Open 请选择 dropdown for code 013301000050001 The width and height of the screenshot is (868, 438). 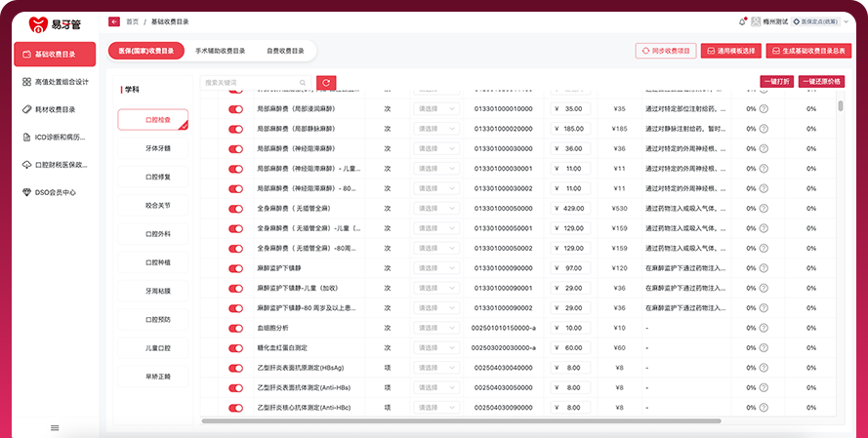436,228
